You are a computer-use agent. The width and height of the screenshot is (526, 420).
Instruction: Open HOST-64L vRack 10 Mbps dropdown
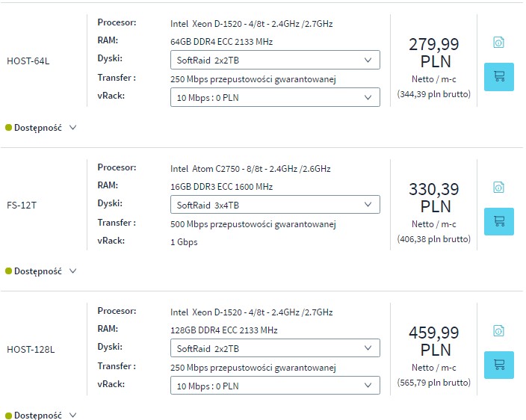275,97
